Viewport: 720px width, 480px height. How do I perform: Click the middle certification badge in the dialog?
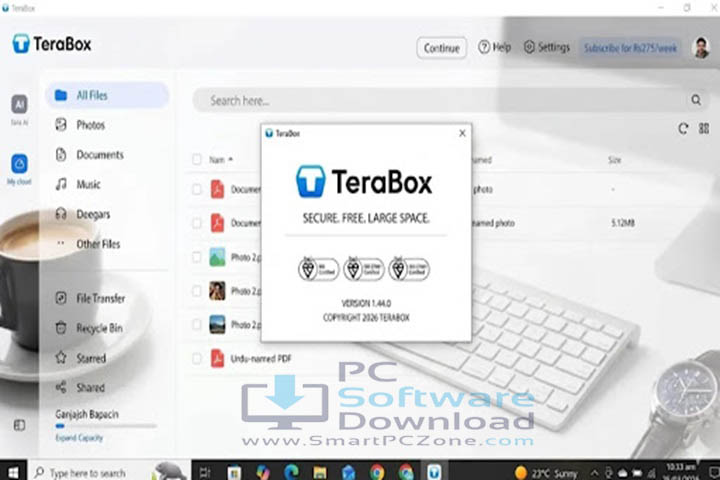364,269
